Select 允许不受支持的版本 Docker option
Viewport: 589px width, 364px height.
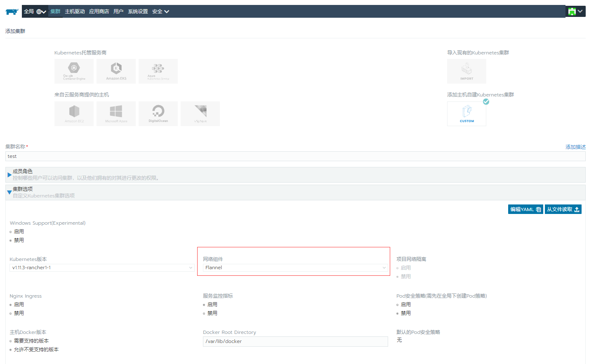11,350
